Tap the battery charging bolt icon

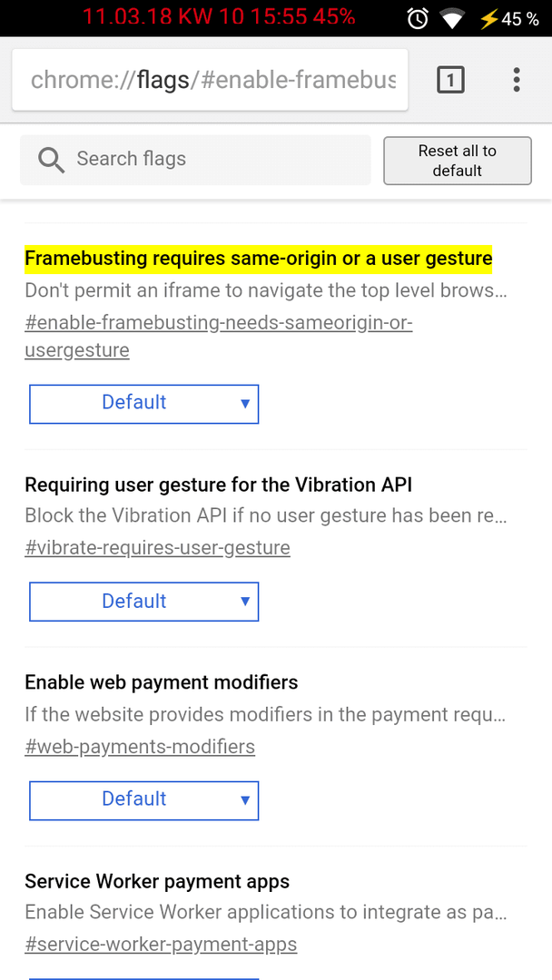tap(488, 19)
